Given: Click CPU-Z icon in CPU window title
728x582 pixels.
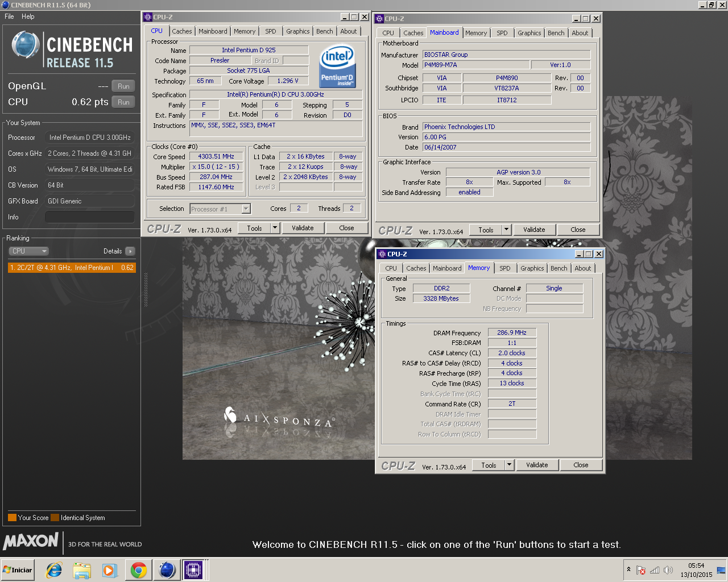Looking at the screenshot, I should [148, 17].
